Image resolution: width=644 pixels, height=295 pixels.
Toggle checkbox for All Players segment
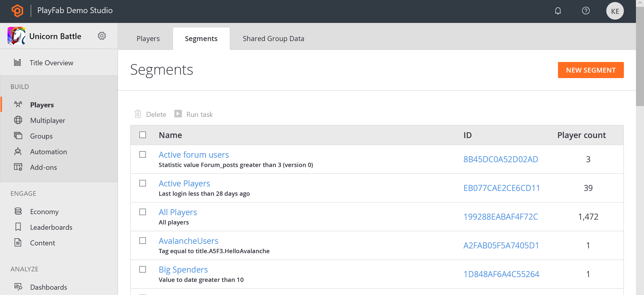tap(143, 212)
